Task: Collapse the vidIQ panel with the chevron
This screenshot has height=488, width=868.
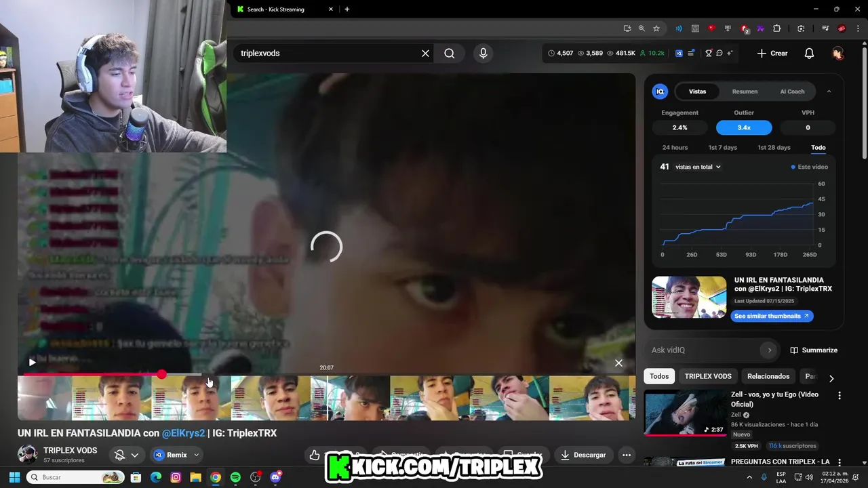Action: click(829, 91)
